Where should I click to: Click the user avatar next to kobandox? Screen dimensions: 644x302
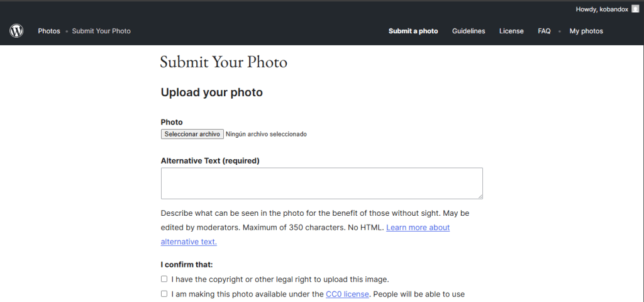(x=635, y=9)
